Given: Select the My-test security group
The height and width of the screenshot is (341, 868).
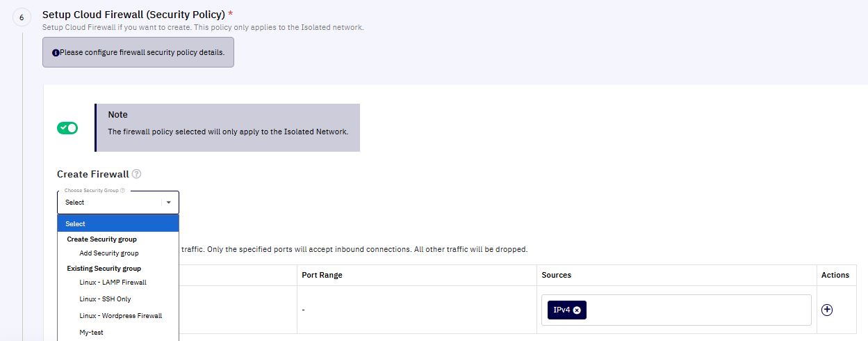Looking at the screenshot, I should (92, 333).
